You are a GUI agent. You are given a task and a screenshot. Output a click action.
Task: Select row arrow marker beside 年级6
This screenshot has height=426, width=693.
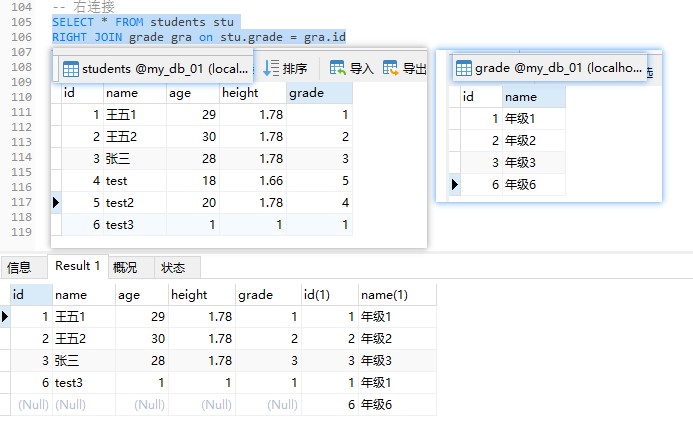[x=455, y=184]
